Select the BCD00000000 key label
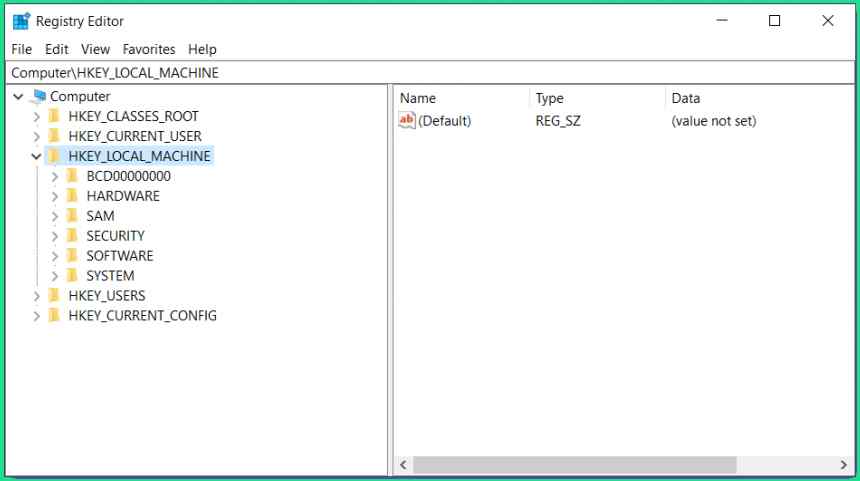Screen dimensions: 860x481 [128, 176]
